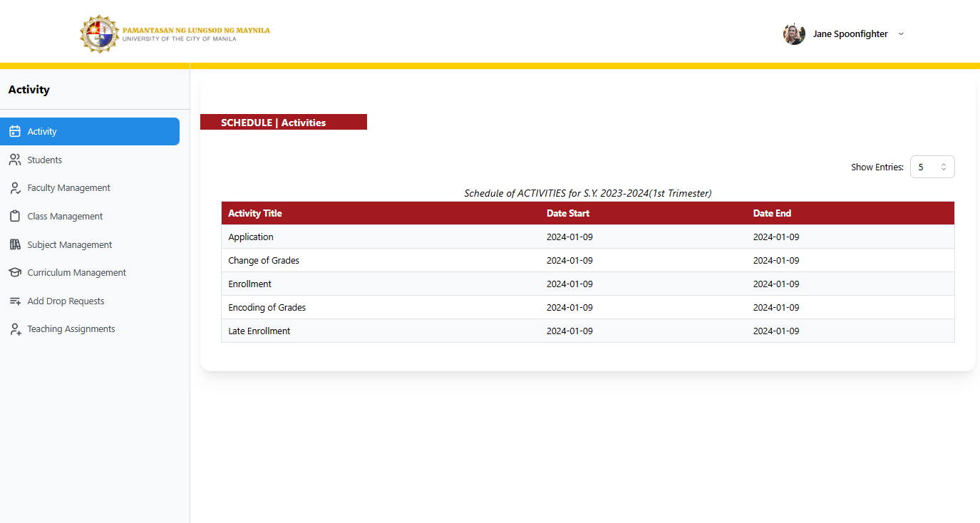The image size is (980, 523).
Task: Open the Students menu item
Action: tap(45, 160)
